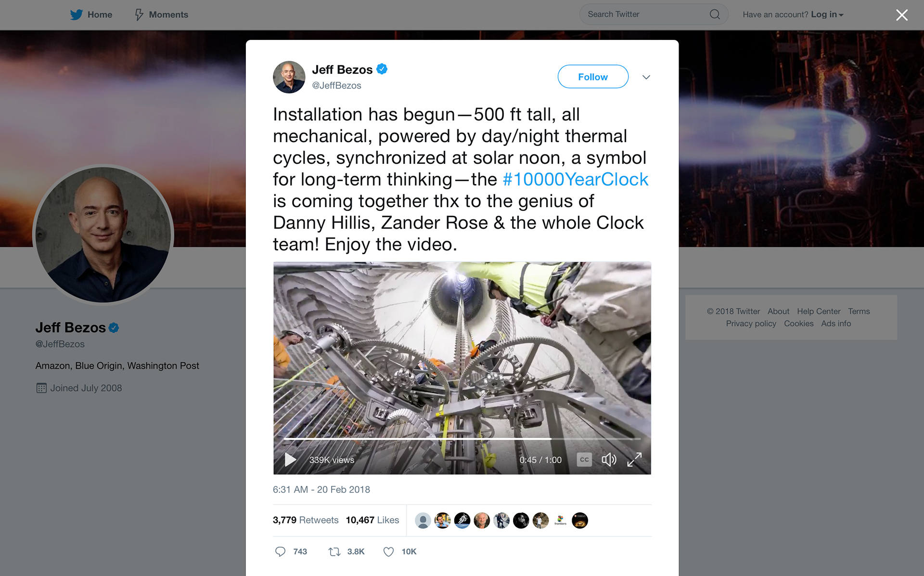Screen dimensions: 924x576
Task: Play the video in the tweet
Action: 290,460
